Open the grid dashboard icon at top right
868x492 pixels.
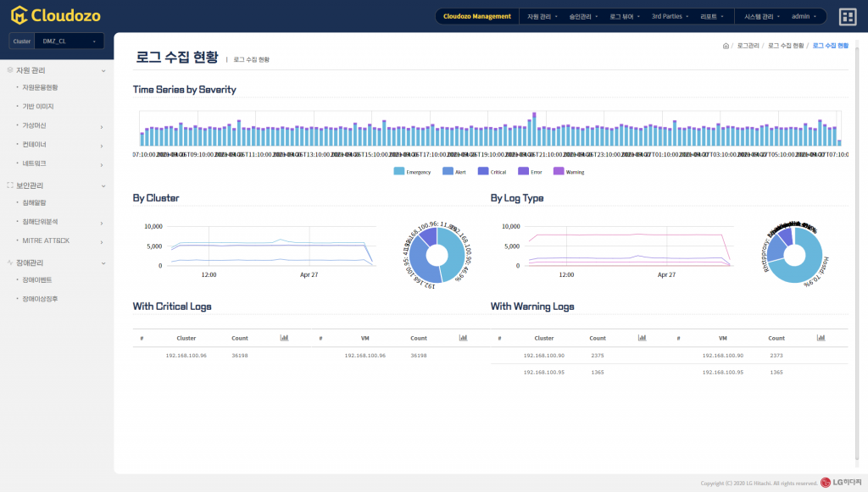pyautogui.click(x=848, y=16)
